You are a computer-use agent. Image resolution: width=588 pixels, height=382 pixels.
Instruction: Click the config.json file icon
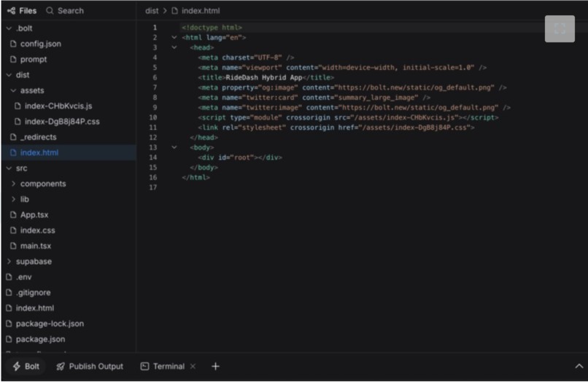point(13,44)
